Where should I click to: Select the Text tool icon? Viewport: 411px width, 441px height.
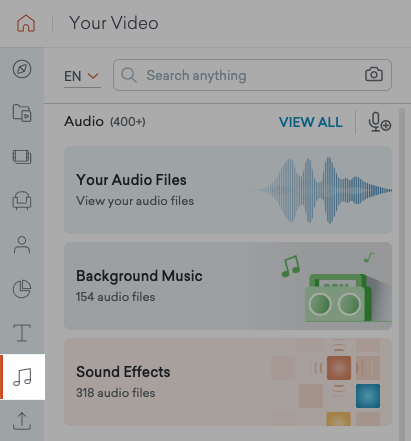22,333
